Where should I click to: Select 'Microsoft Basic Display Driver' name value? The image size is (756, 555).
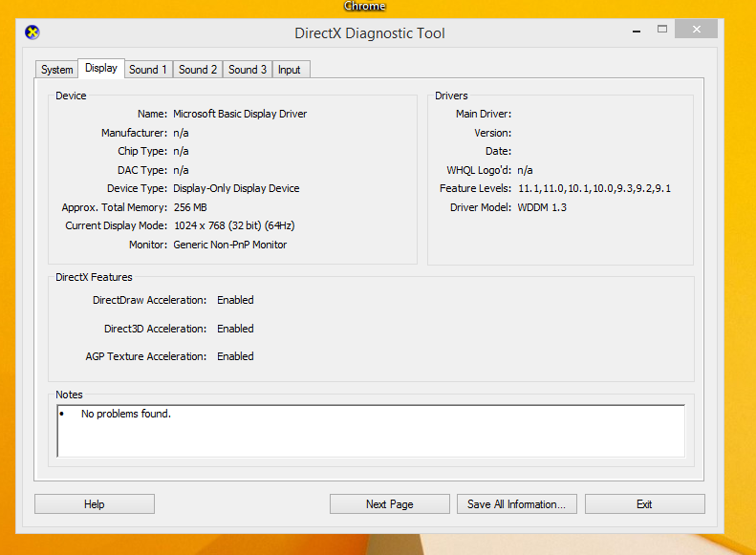pyautogui.click(x=240, y=114)
